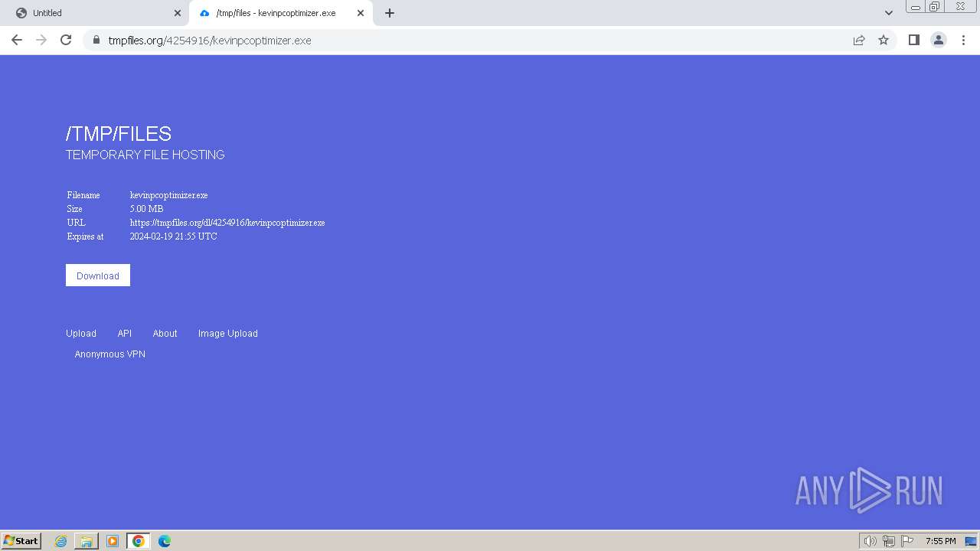
Task: Close the kevinpcoptimizer.exe tab
Action: [x=361, y=13]
